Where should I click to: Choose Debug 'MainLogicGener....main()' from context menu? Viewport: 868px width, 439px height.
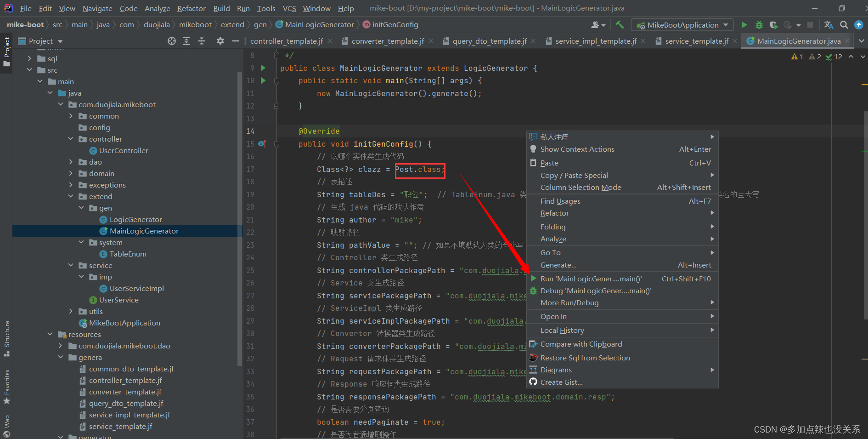(622, 291)
